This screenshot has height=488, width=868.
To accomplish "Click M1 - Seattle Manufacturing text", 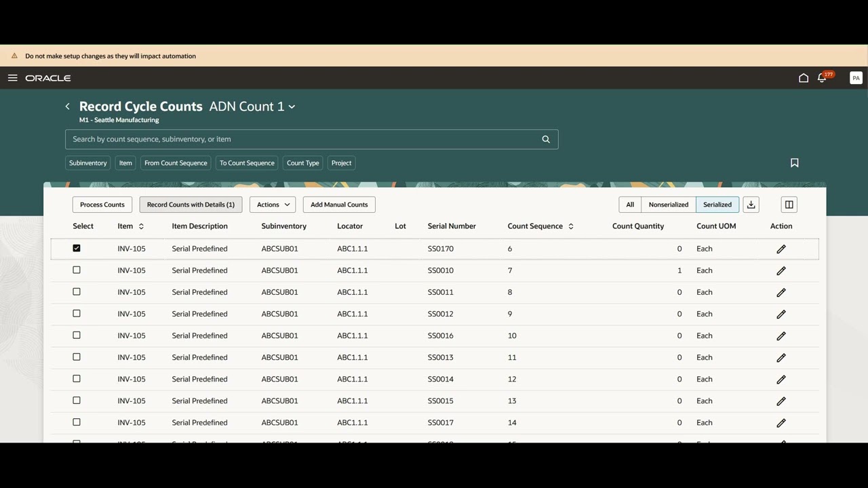I will pos(119,120).
